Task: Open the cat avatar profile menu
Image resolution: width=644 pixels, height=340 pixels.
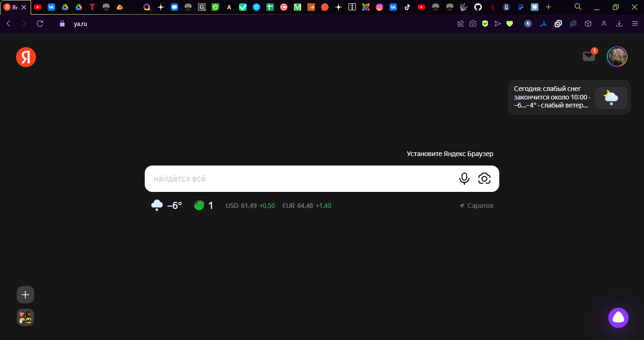Action: click(x=617, y=57)
